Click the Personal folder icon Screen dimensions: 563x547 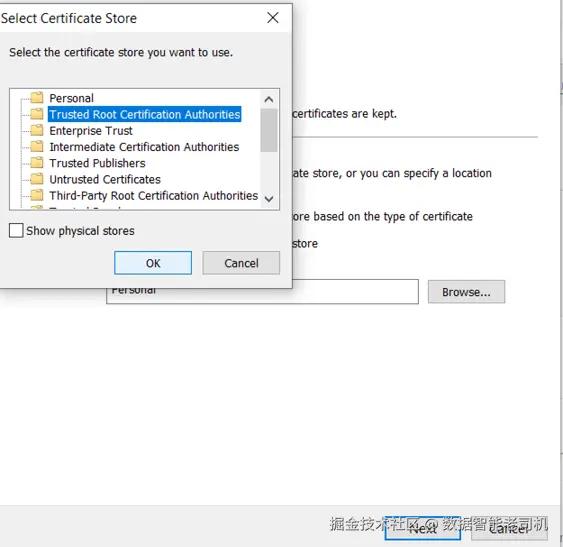point(37,97)
